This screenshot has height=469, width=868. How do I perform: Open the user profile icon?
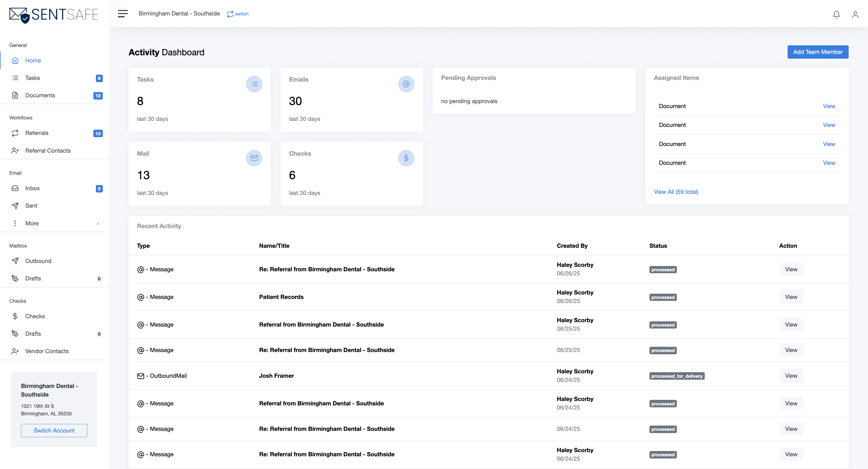tap(855, 14)
